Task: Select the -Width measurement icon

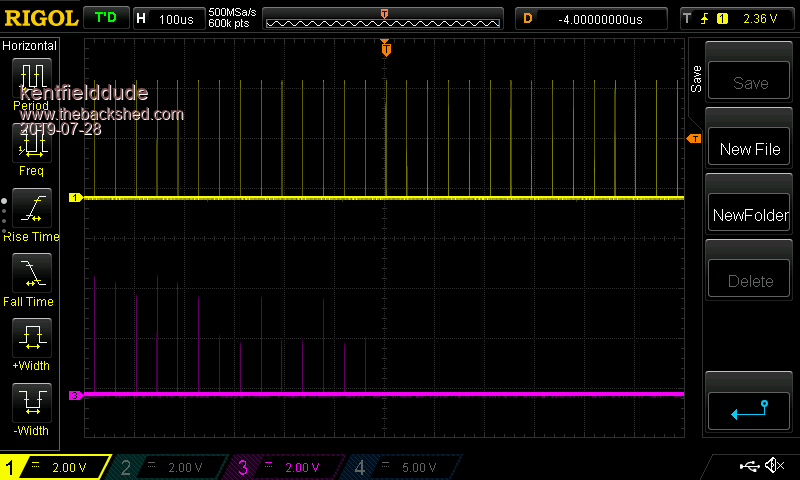Action: pyautogui.click(x=31, y=403)
